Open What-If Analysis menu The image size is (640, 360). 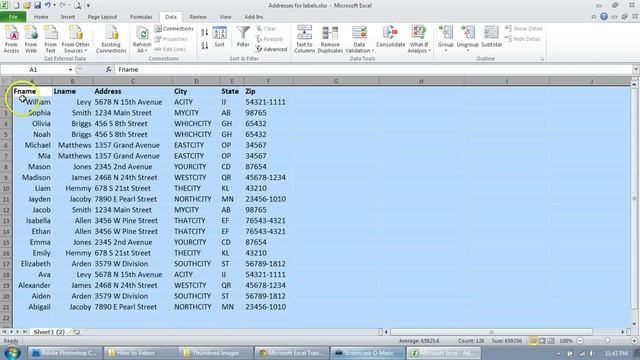point(419,39)
